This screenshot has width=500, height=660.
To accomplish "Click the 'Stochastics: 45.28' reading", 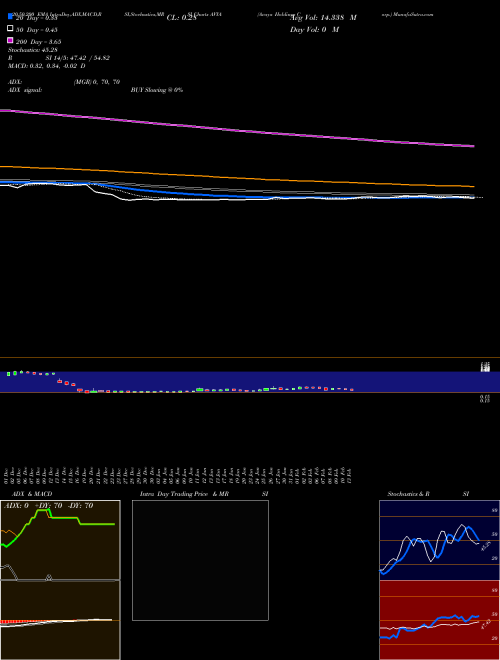I will [32, 50].
